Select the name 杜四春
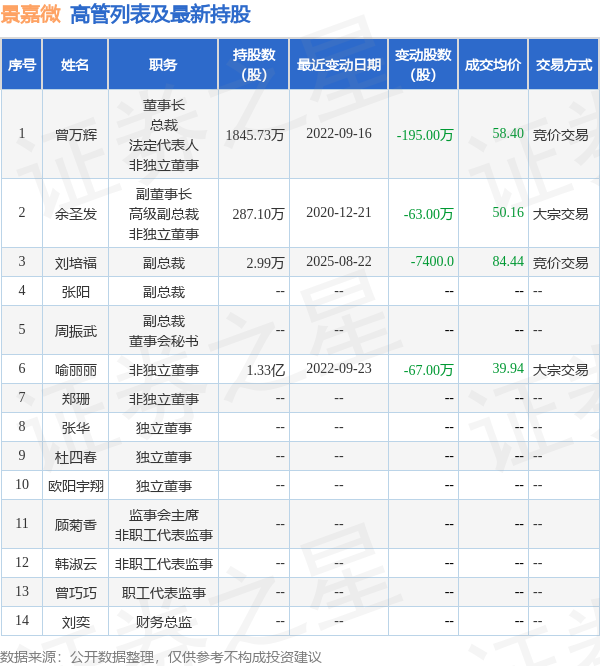 coord(76,457)
